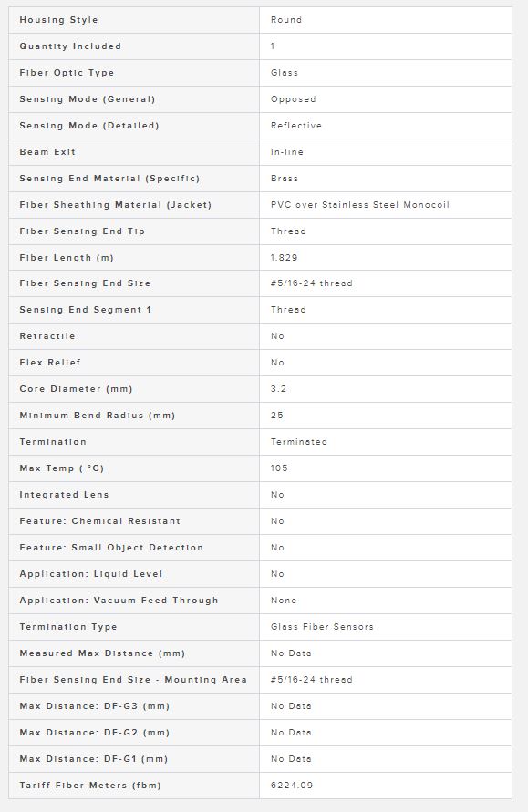Select the Brass sensing end material value

[284, 178]
